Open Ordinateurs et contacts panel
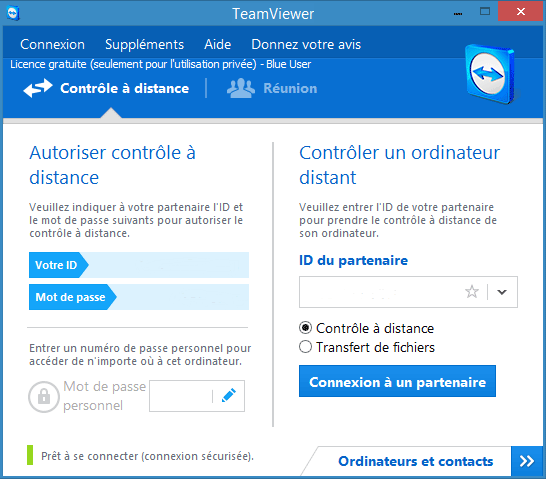 [416, 461]
